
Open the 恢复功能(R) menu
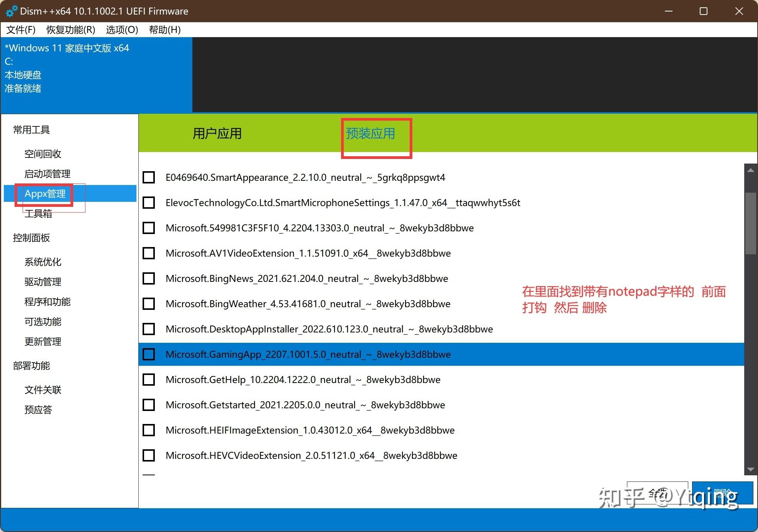(x=71, y=30)
